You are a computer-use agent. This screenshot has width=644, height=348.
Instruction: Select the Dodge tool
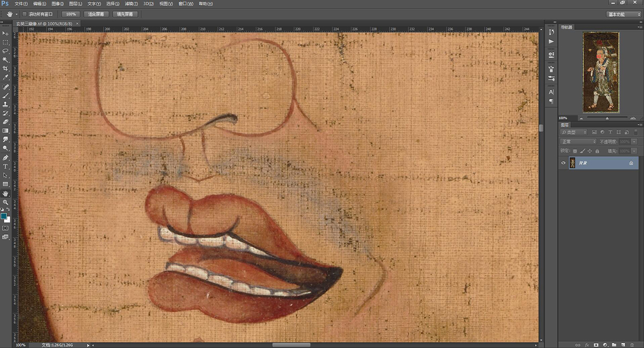click(5, 148)
